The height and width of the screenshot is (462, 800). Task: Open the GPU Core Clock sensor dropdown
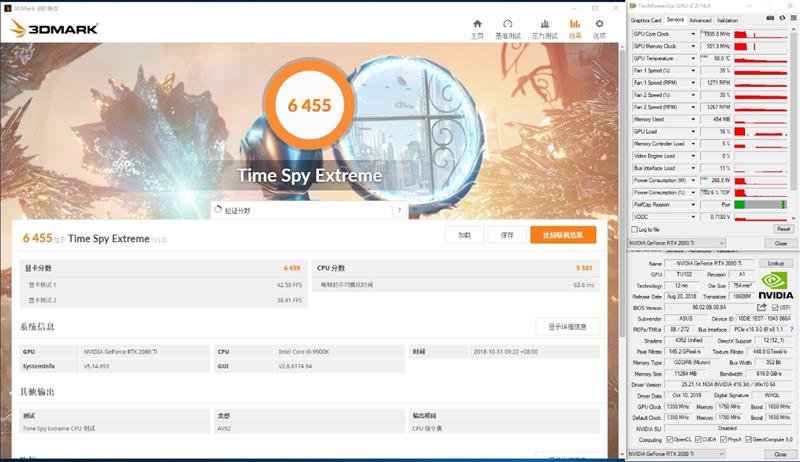pos(693,34)
